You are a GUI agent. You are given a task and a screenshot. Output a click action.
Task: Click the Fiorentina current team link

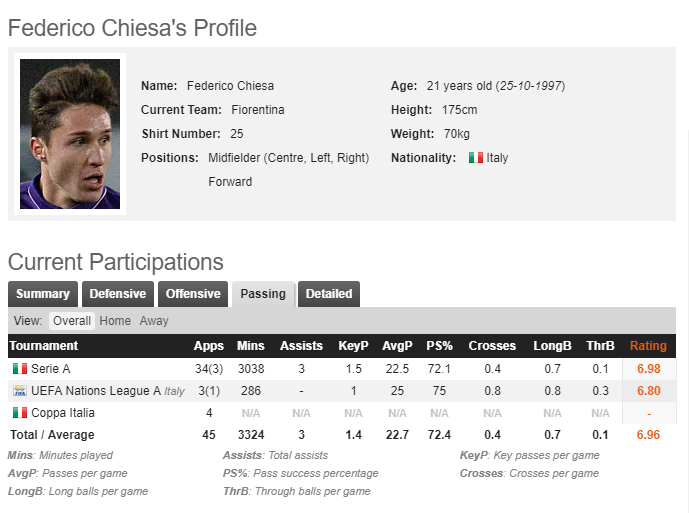click(x=258, y=109)
